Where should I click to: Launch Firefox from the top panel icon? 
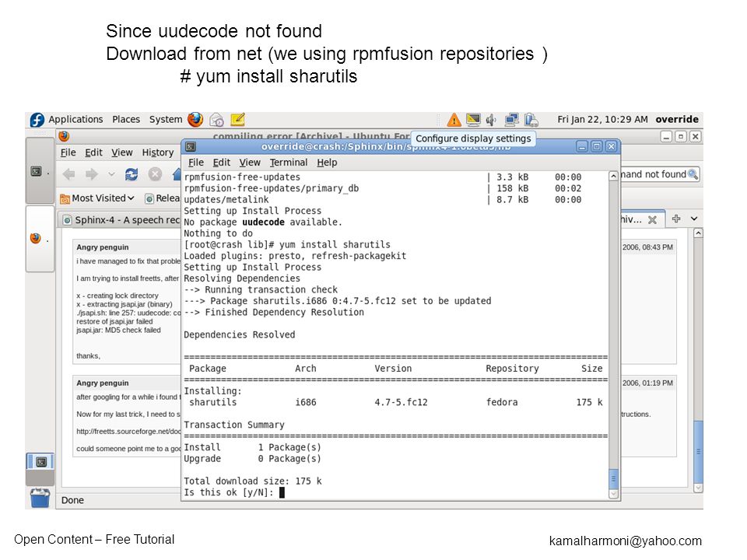(195, 120)
